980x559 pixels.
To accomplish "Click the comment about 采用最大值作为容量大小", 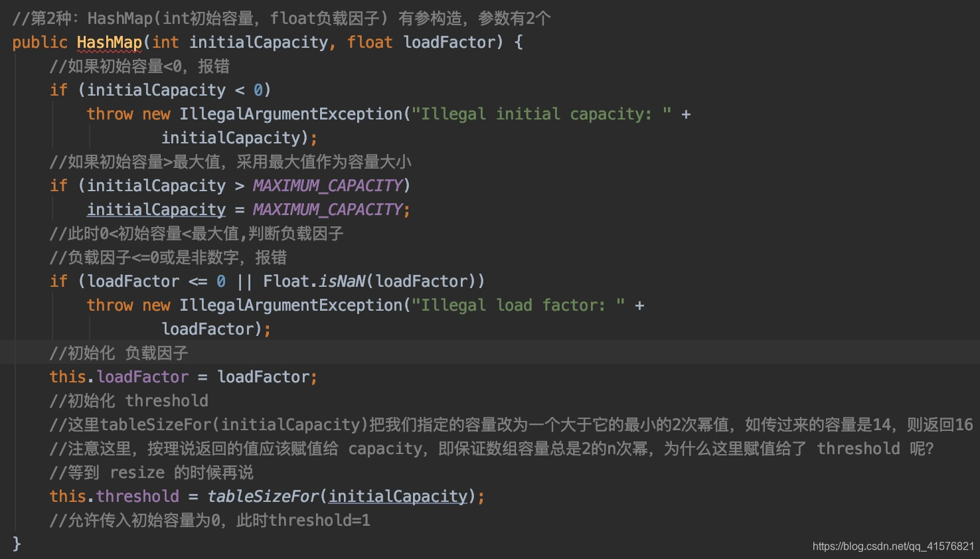I will click(x=230, y=162).
